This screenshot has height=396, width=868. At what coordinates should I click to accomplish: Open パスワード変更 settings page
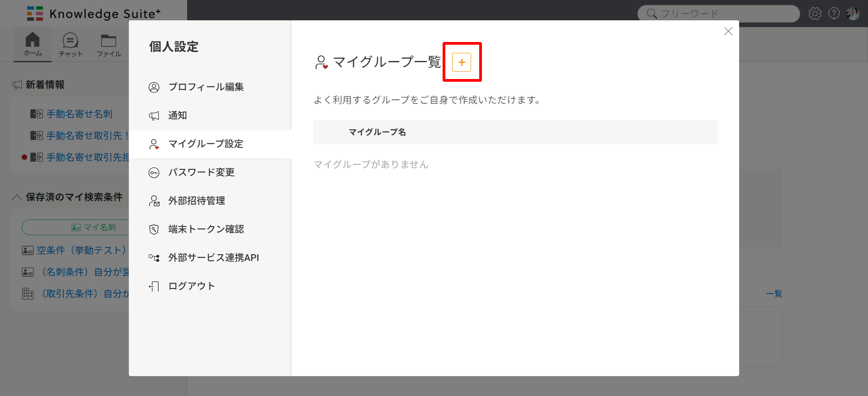(201, 172)
